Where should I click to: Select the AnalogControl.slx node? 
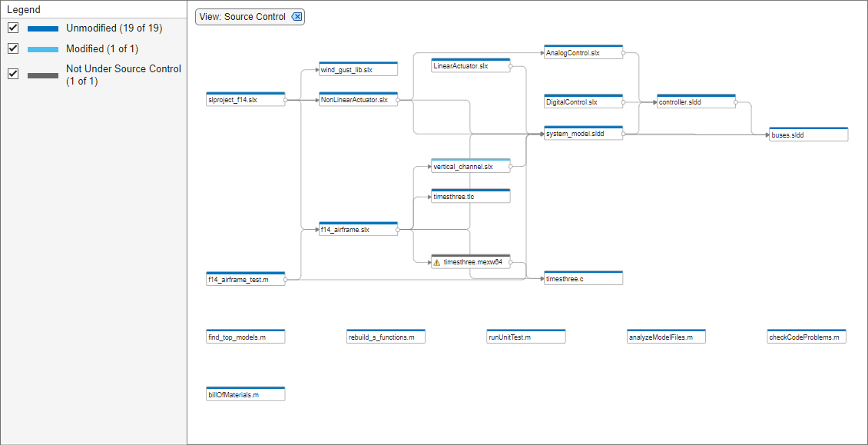coord(582,53)
